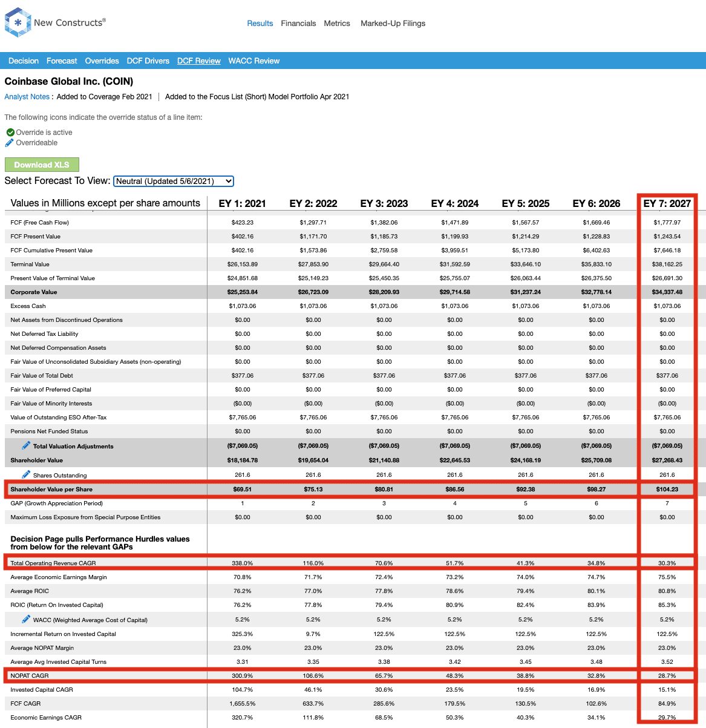
Task: Click the New Constructs logo
Action: (x=55, y=23)
